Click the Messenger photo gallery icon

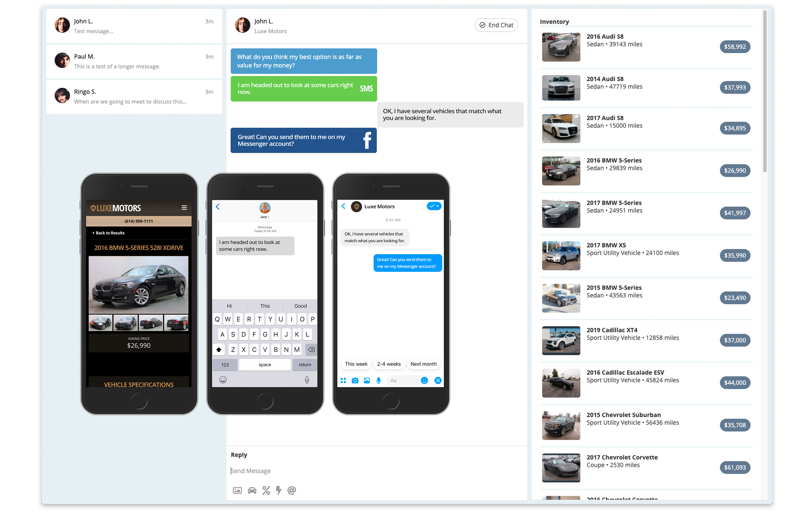367,381
